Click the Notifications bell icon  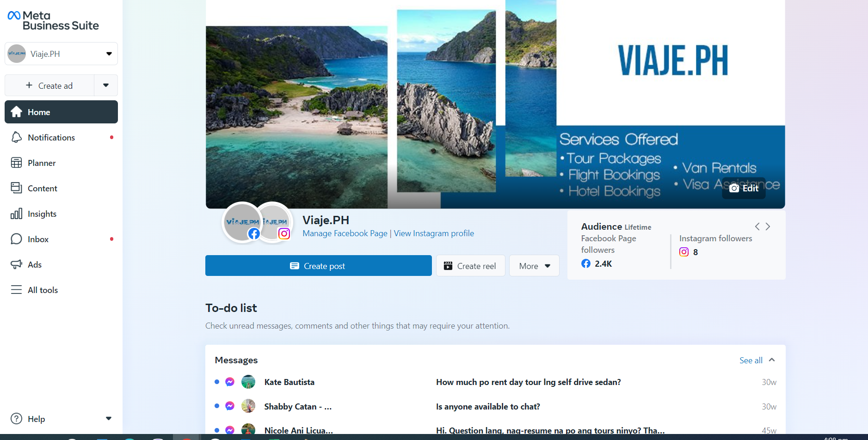point(17,137)
